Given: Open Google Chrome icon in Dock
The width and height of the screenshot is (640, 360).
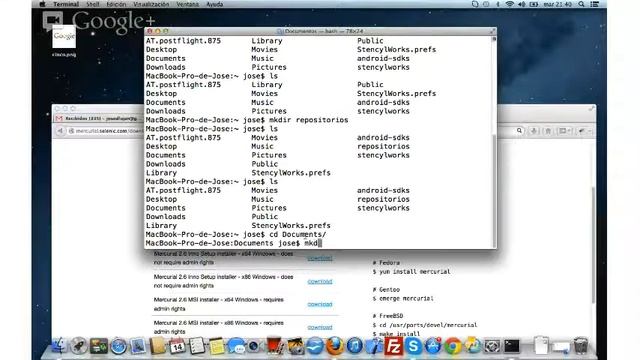Looking at the screenshot, I should [x=453, y=346].
